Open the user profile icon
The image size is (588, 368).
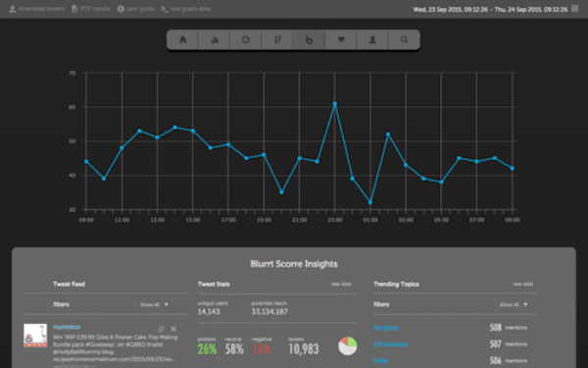pyautogui.click(x=372, y=40)
